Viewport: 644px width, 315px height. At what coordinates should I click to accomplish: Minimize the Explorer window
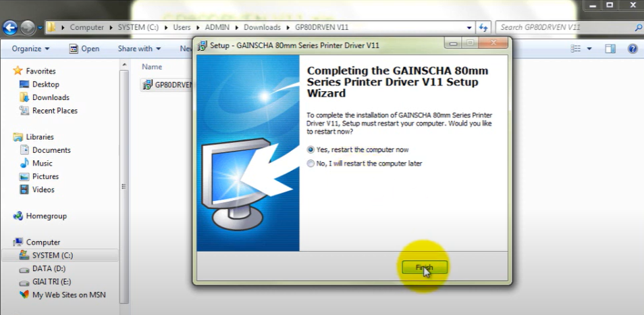pyautogui.click(x=593, y=5)
